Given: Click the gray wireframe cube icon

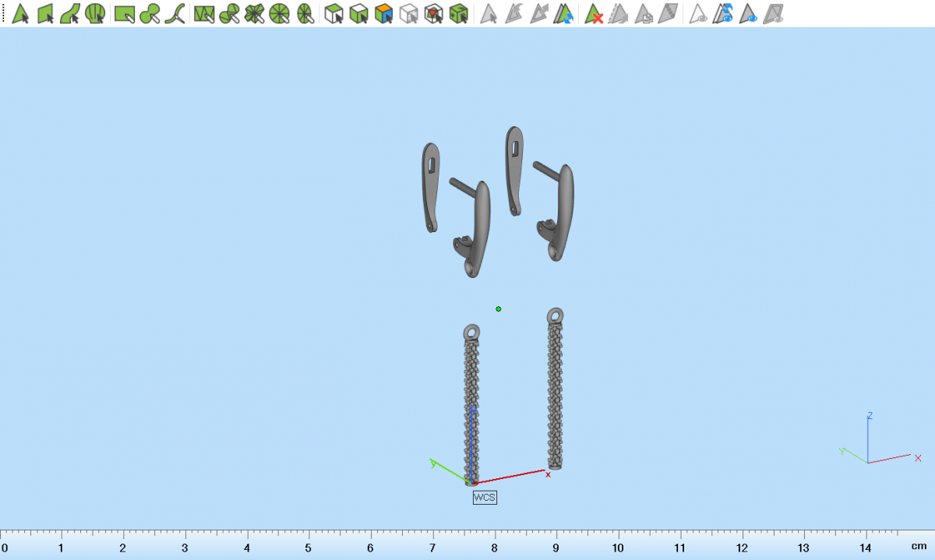Looking at the screenshot, I should (x=408, y=13).
